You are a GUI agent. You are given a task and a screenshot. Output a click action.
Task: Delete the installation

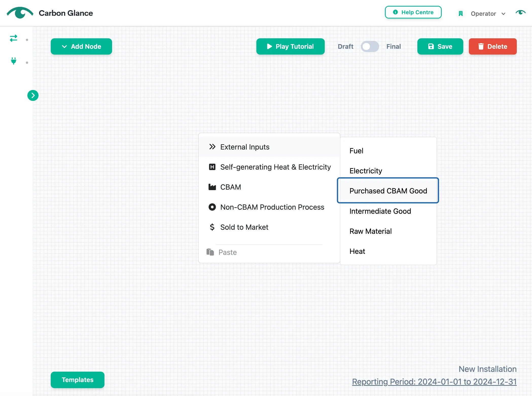[x=493, y=46]
